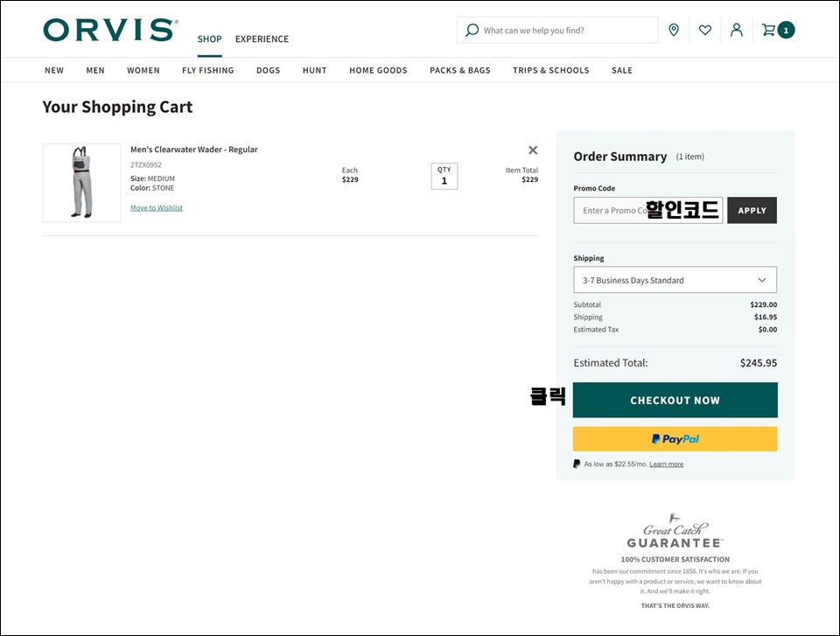
Task: Click the search input field
Action: [557, 30]
